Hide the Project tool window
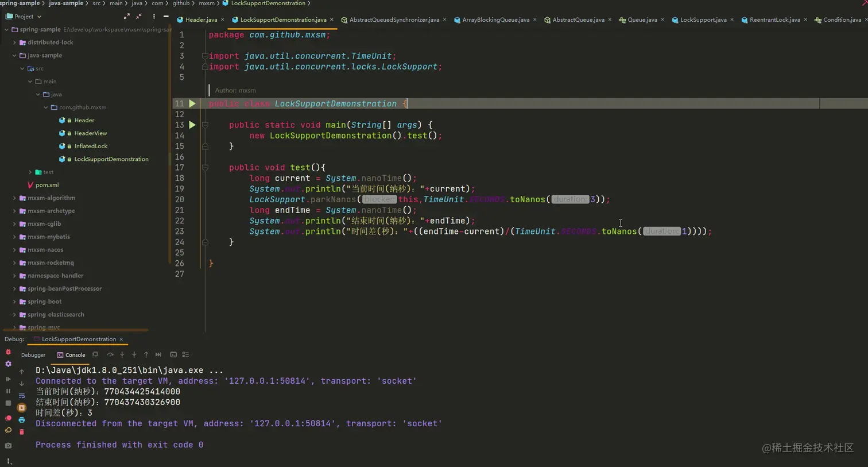This screenshot has height=467, width=868. (x=166, y=17)
